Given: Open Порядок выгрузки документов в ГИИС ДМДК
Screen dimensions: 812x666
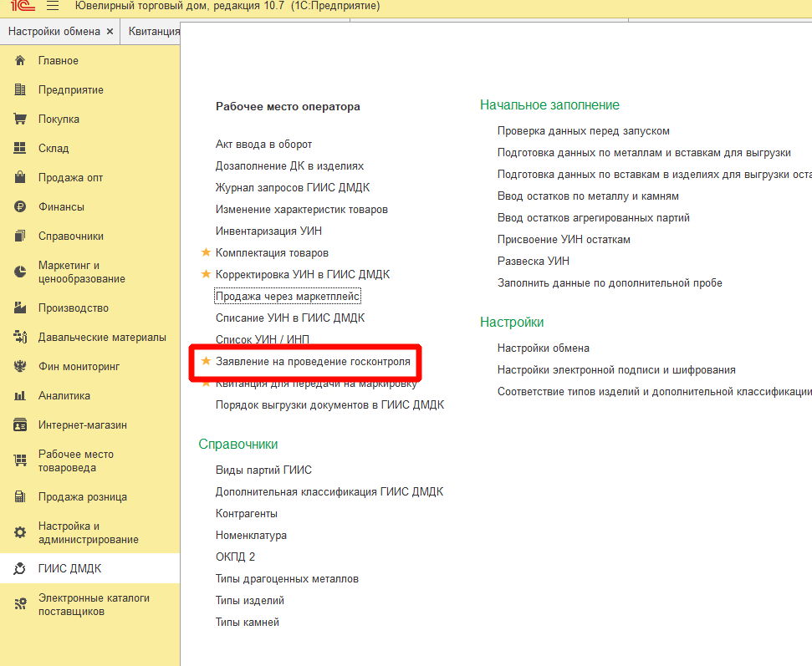Looking at the screenshot, I should [329, 404].
